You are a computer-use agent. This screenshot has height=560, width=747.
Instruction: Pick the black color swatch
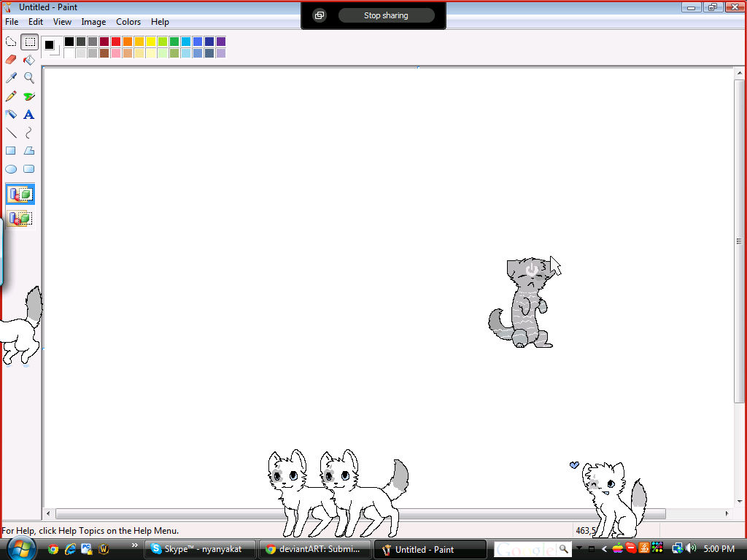[x=69, y=42]
